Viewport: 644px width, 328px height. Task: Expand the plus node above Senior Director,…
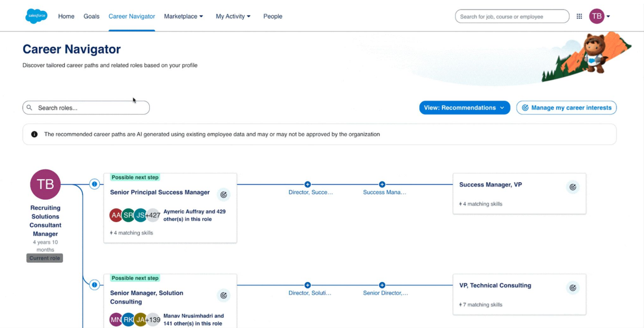coord(382,285)
